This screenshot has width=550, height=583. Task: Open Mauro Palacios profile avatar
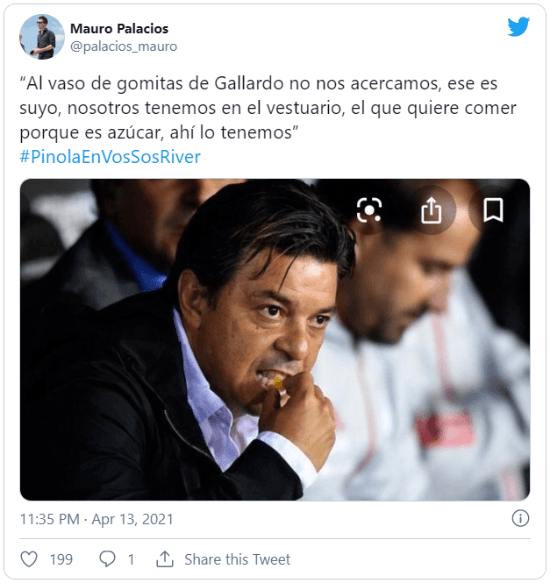[42, 37]
